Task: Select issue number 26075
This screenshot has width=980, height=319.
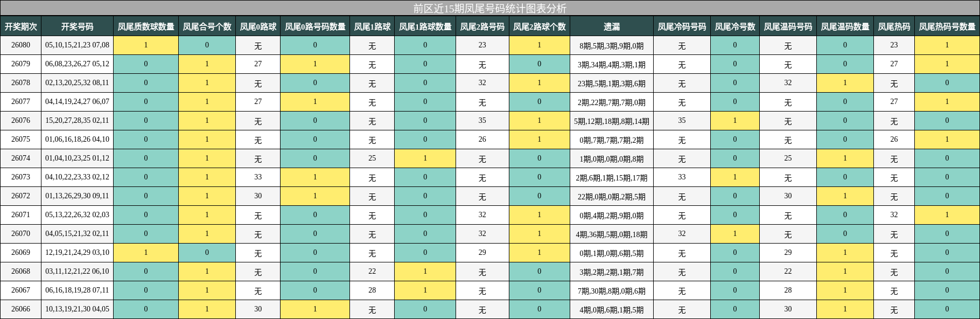Action: pos(20,140)
